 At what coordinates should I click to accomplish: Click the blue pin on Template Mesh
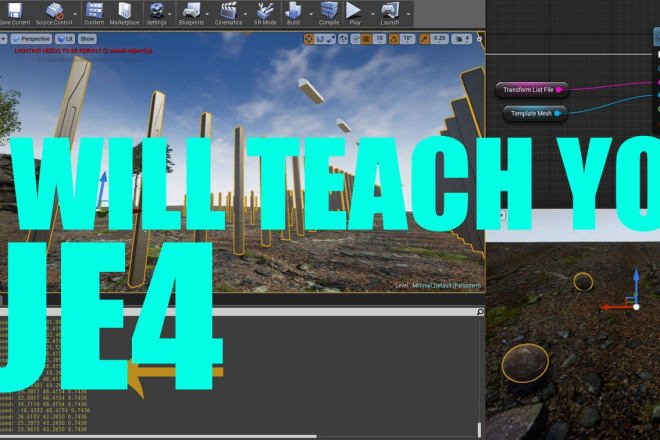click(x=557, y=113)
